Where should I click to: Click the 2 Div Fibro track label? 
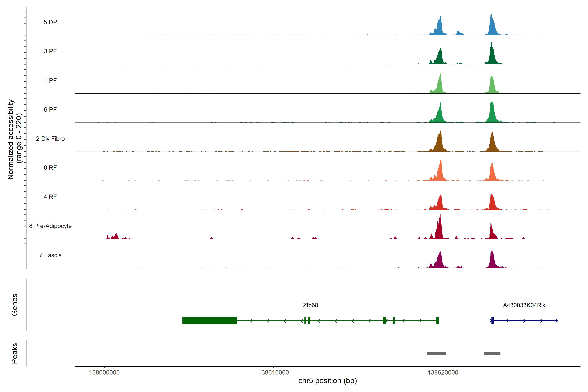click(50, 139)
